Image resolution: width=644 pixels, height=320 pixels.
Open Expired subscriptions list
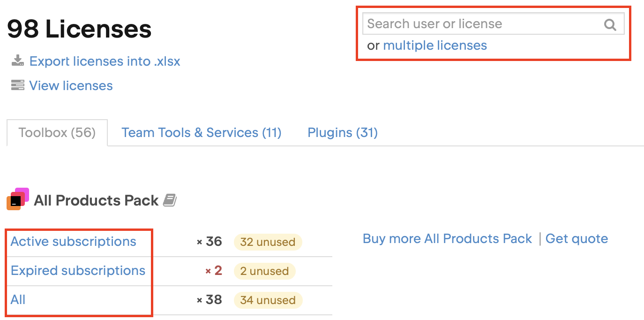pyautogui.click(x=78, y=271)
